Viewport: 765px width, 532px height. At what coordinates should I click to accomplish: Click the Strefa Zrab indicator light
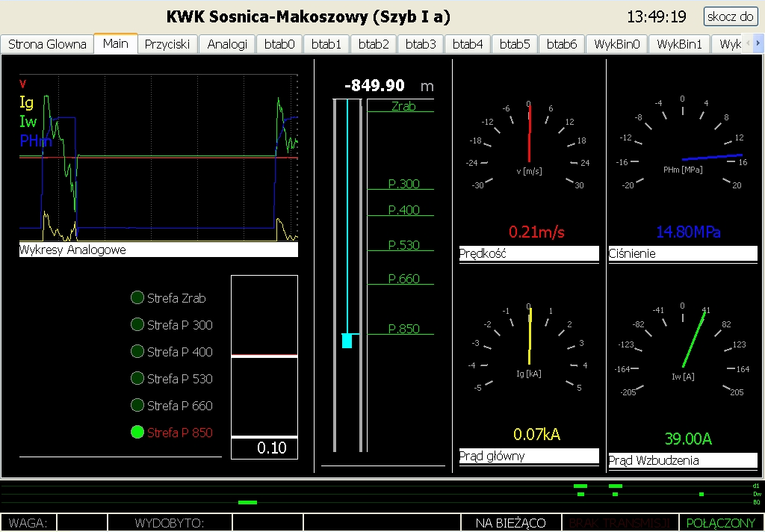(137, 297)
